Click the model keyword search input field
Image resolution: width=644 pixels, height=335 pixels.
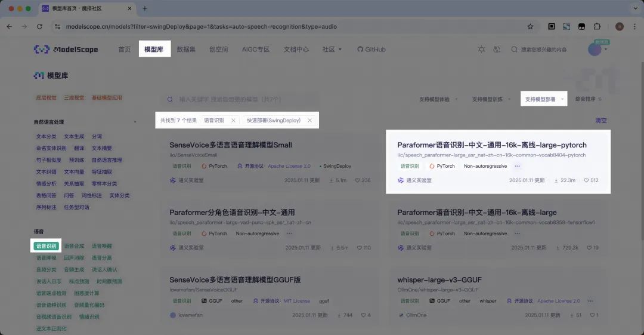tap(240, 100)
